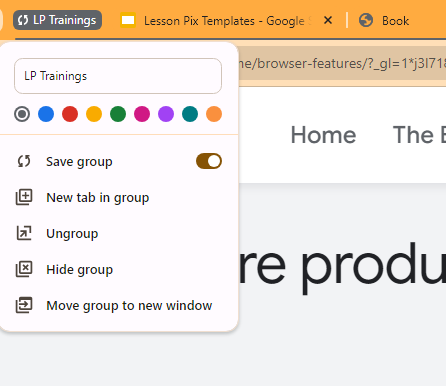Screen dimensions: 446x386
Task: Switch to Lesson Pix Templates tab
Action: click(x=216, y=21)
